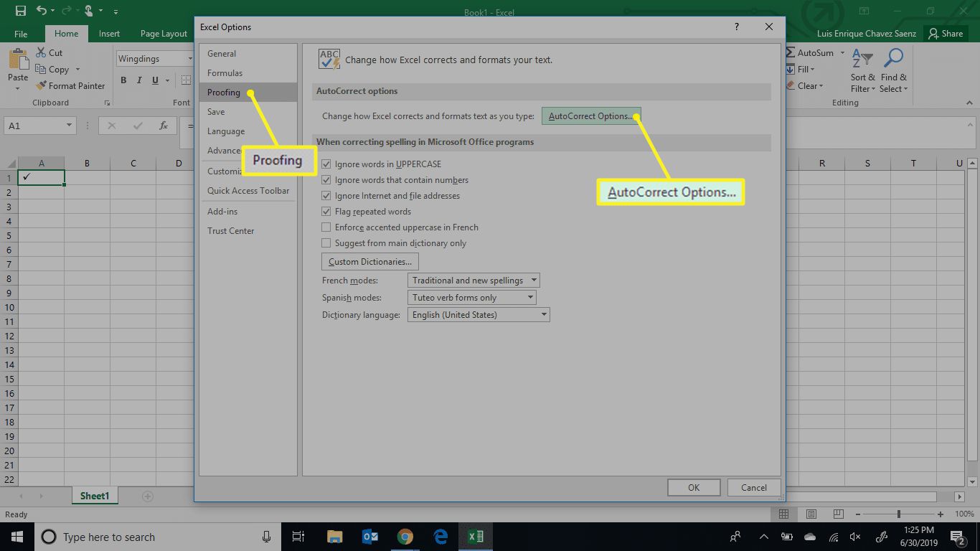Click the Undo arrow icon
The image size is (980, 551).
(x=41, y=11)
